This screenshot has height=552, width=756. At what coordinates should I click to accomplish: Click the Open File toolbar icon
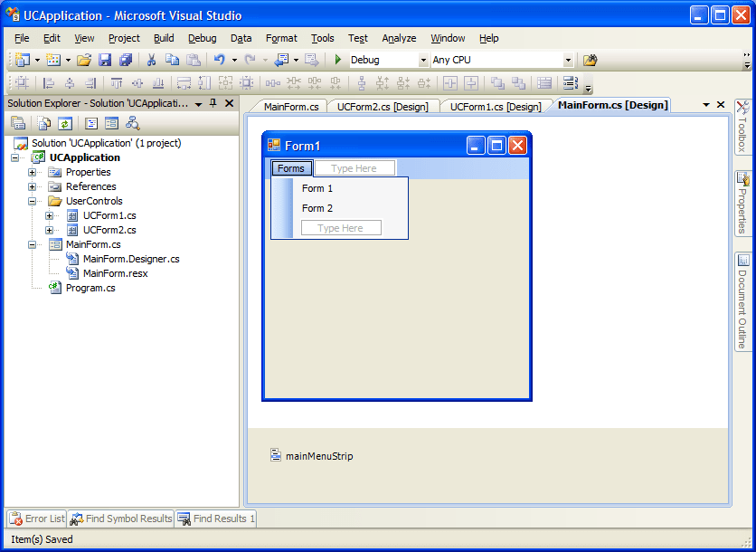tap(83, 59)
